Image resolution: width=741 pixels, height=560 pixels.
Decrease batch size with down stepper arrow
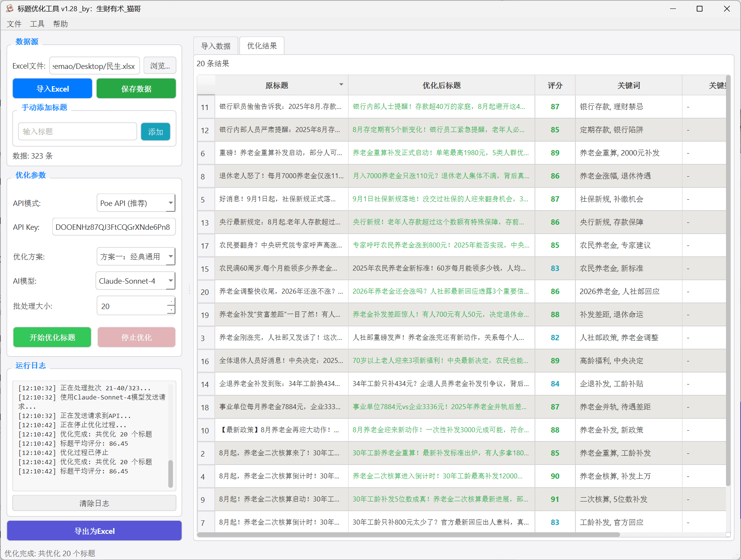[x=171, y=310]
